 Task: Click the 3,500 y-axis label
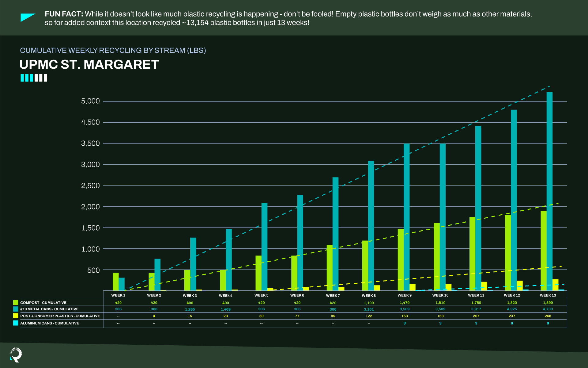click(90, 144)
